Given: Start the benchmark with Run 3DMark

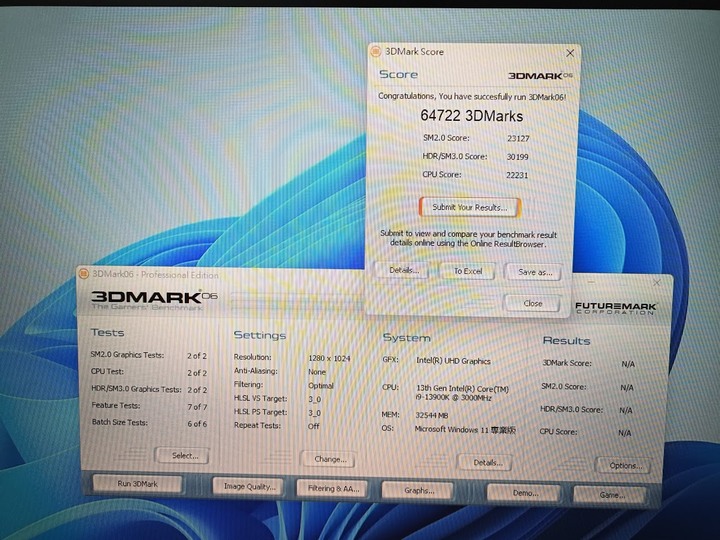Looking at the screenshot, I should click(x=137, y=484).
